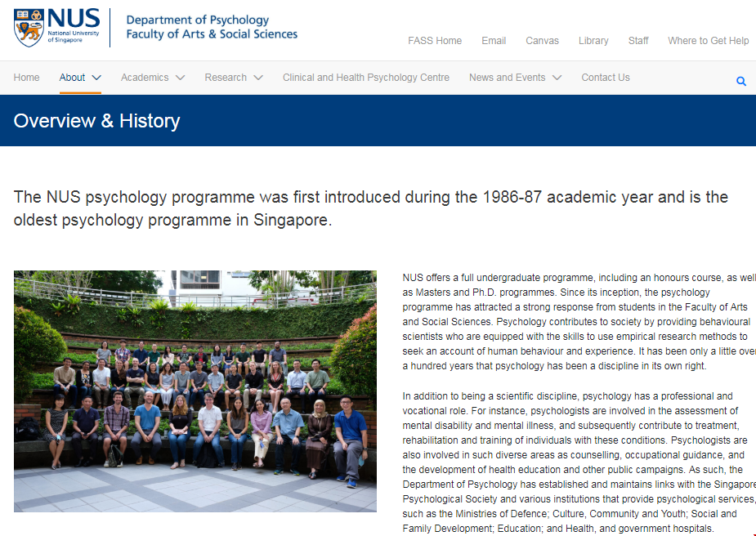Open the Library link
The image size is (756, 536).
(x=593, y=40)
